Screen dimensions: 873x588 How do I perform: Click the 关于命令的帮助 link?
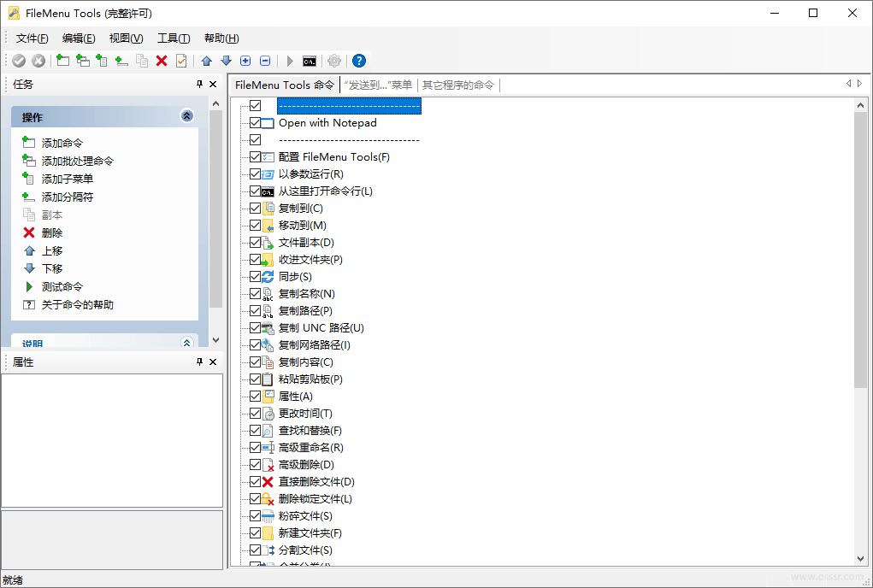click(x=78, y=305)
